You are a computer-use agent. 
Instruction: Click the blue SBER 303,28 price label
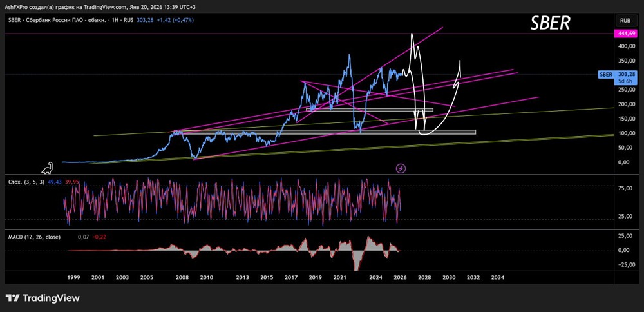[616, 77]
